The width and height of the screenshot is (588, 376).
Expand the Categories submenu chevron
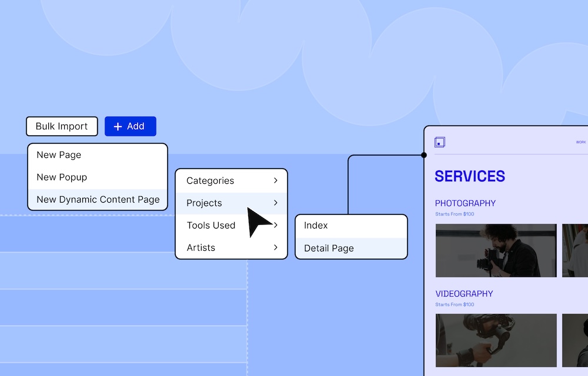[x=275, y=181]
